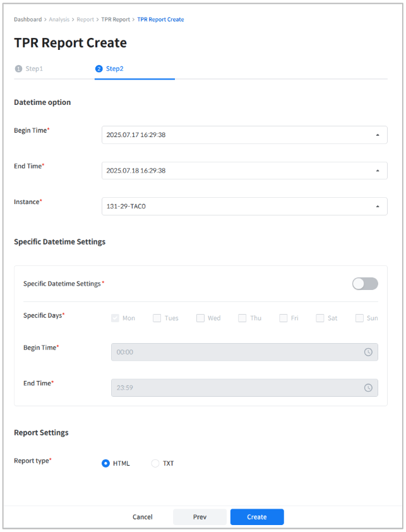Screen dimensions: 406x532
Task: Click the Step2 number badge icon
Action: coord(99,69)
